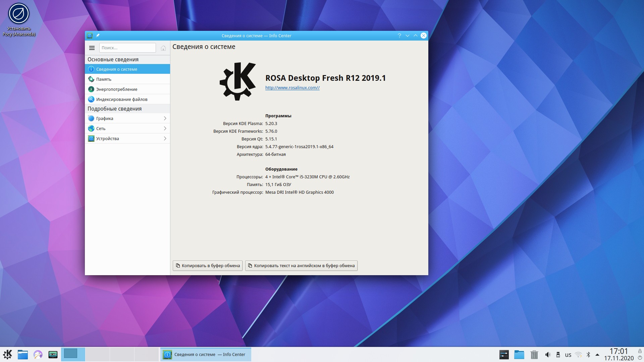
Task: Expand the Графика category
Action: point(127,118)
